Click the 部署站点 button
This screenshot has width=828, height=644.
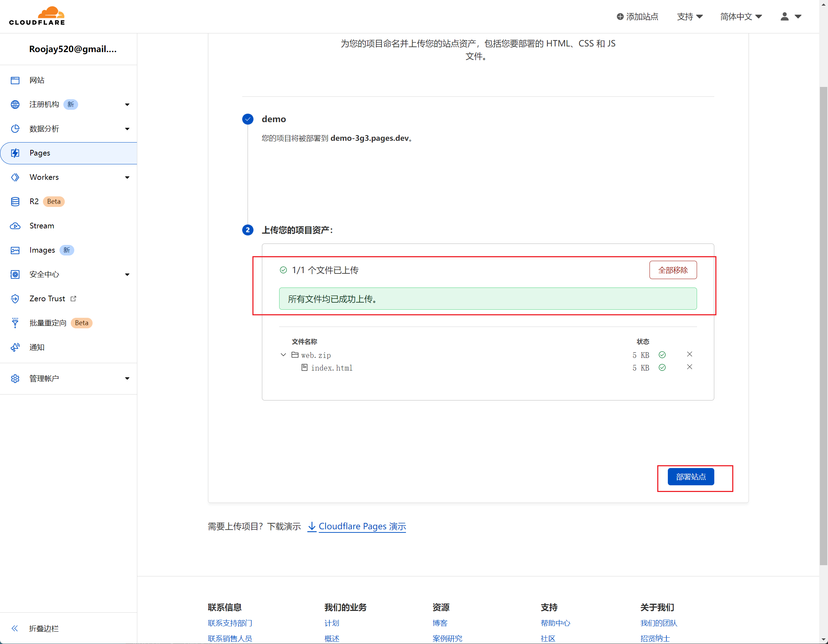(x=690, y=477)
